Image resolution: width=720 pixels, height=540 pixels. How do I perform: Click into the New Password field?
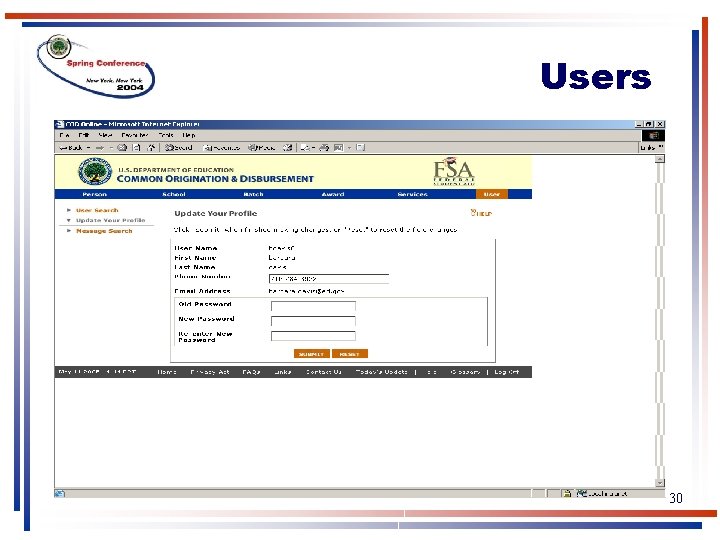[313, 321]
